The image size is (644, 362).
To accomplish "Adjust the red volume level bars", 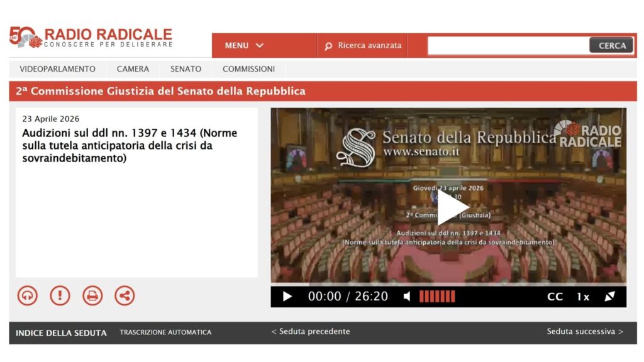I will 437,297.
